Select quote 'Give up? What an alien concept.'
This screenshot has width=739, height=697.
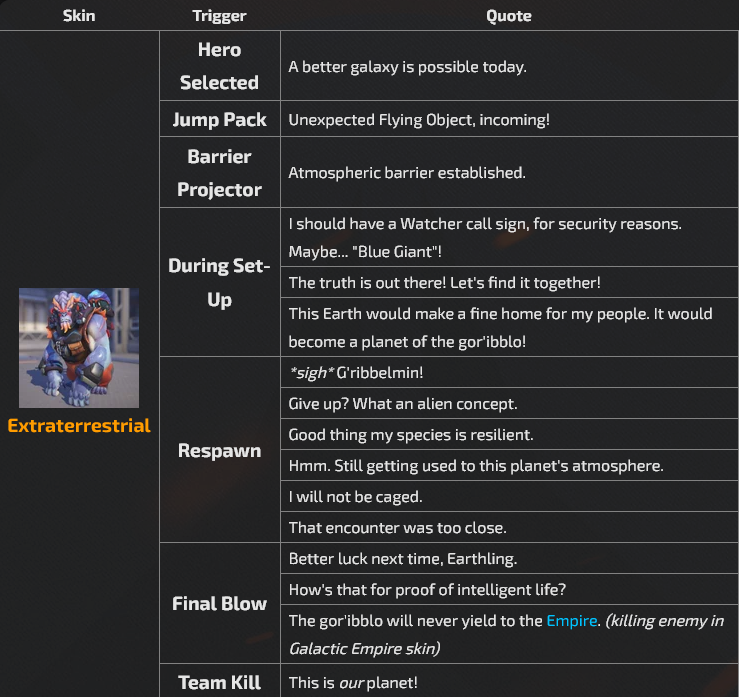[402, 404]
